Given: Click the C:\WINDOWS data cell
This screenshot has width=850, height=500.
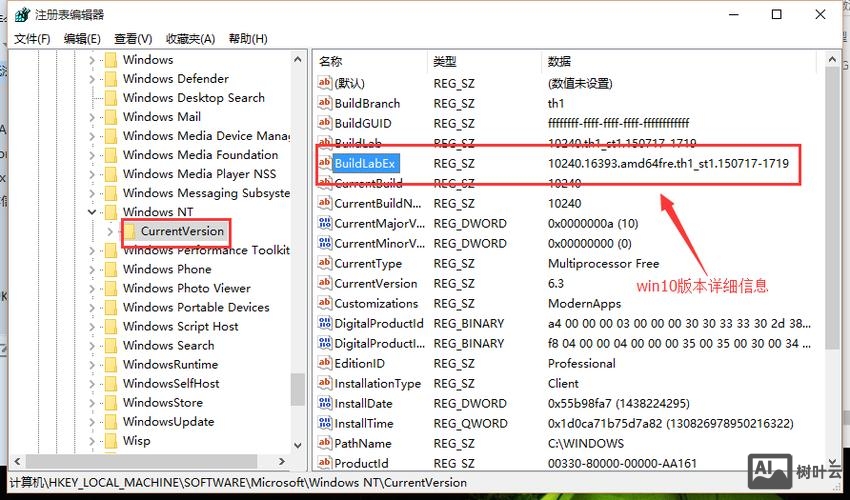Looking at the screenshot, I should point(586,444).
